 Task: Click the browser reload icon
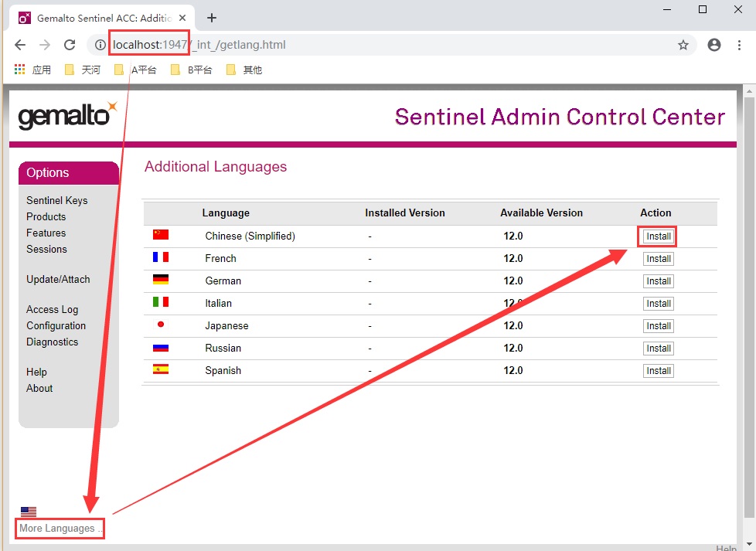point(70,45)
